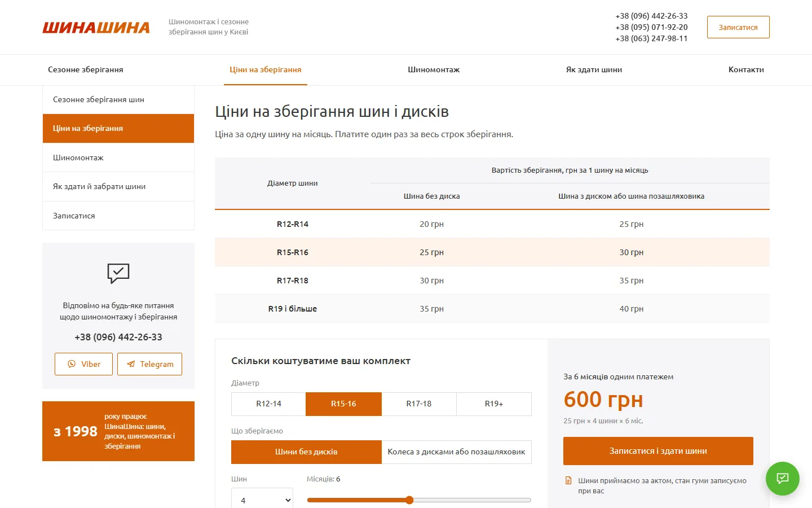This screenshot has width=812, height=508.
Task: Open Сезонне зберігання шин sidebar item
Action: 118,100
